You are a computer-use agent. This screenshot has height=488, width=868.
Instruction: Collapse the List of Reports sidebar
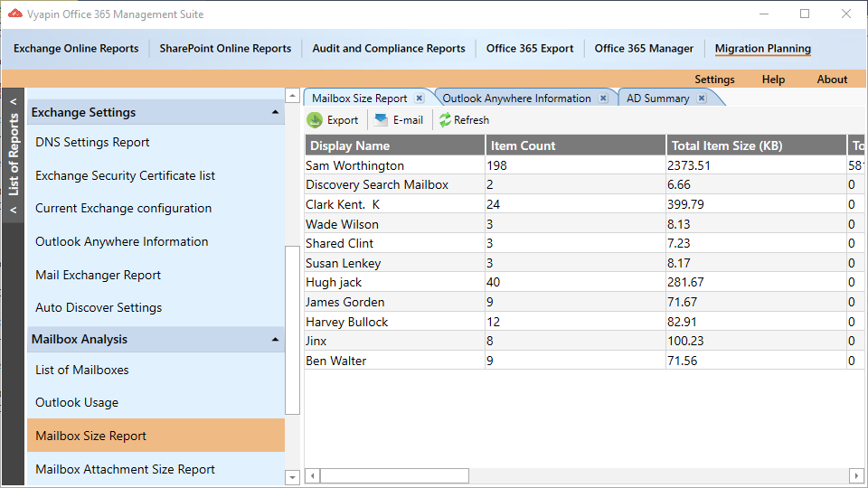[14, 102]
